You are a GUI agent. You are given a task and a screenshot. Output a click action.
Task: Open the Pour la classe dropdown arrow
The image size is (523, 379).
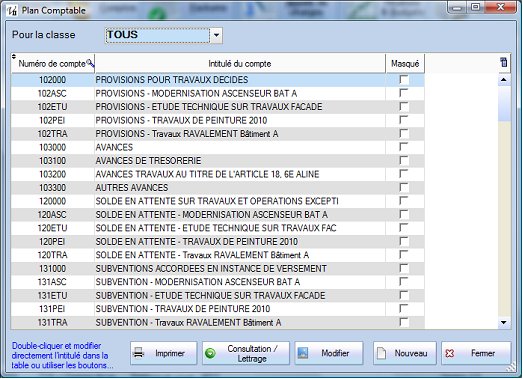[216, 35]
